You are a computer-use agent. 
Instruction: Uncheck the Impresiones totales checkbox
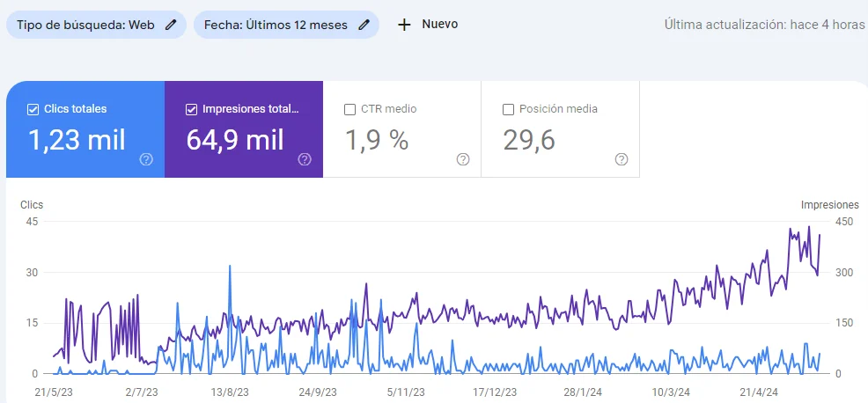pyautogui.click(x=192, y=109)
